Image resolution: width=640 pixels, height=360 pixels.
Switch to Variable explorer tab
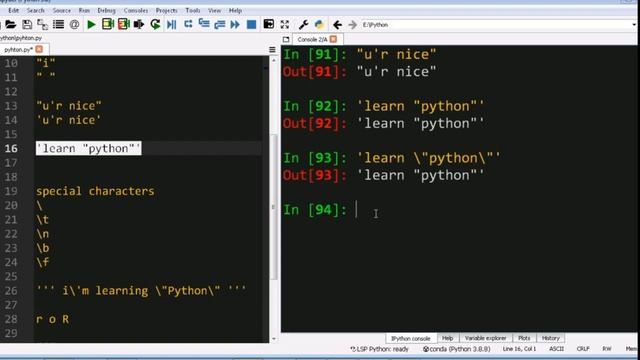click(485, 338)
